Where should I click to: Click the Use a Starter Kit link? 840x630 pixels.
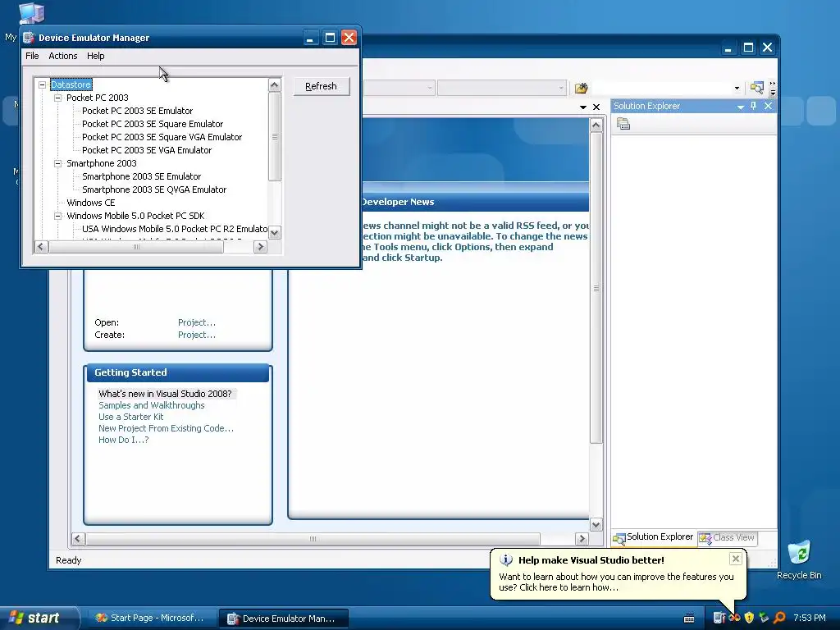tap(130, 417)
